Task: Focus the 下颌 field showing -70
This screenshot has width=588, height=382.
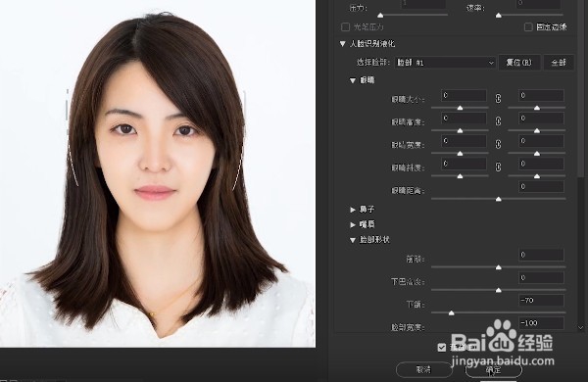Action: 541,301
